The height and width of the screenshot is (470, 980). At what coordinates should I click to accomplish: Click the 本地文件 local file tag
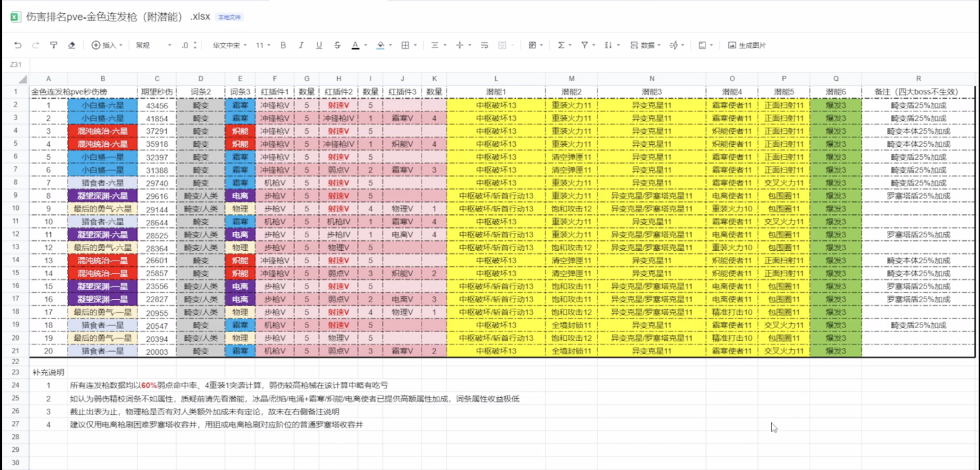coord(229,17)
